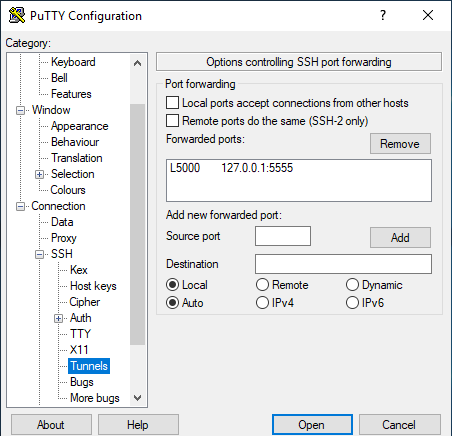The image size is (452, 436).
Task: Choose the IPv6 radio option
Action: [x=352, y=303]
